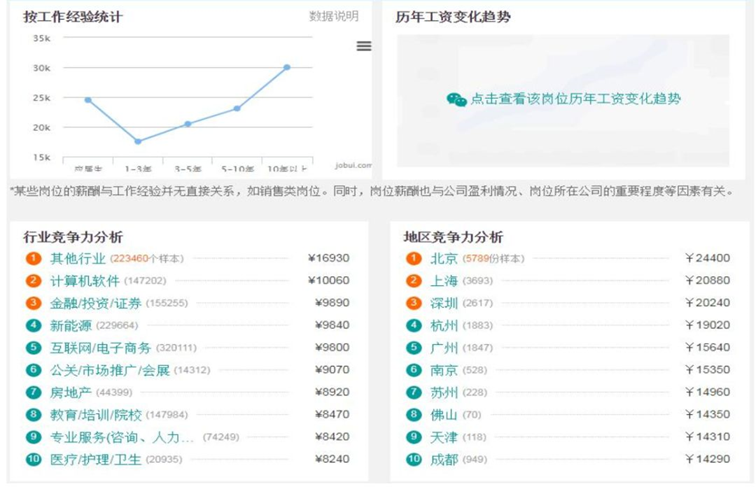Open the 教育/培训/院校 industry link
Image resolution: width=756 pixels, height=503 pixels.
pos(96,415)
